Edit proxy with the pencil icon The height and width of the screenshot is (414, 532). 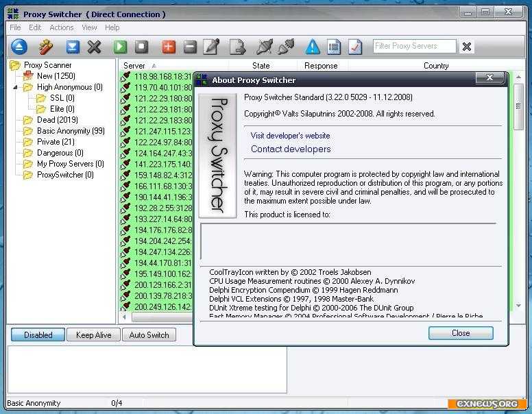(211, 47)
